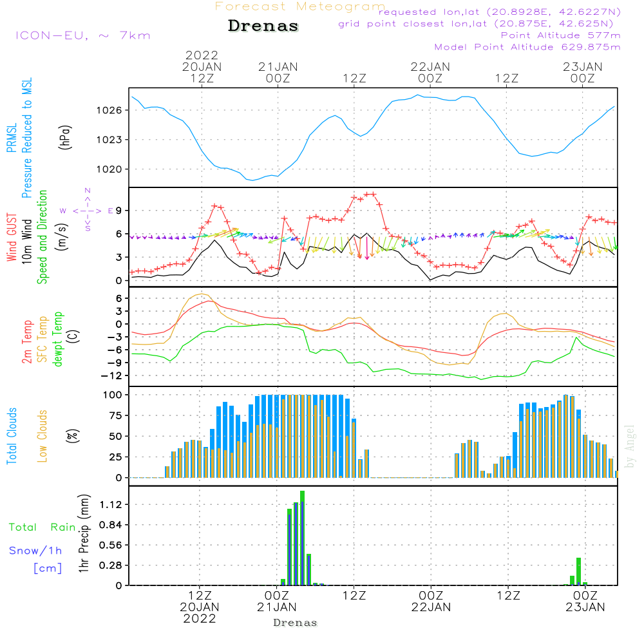The height and width of the screenshot is (644, 644).
Task: Click the Drenas title at top
Action: pos(263,26)
